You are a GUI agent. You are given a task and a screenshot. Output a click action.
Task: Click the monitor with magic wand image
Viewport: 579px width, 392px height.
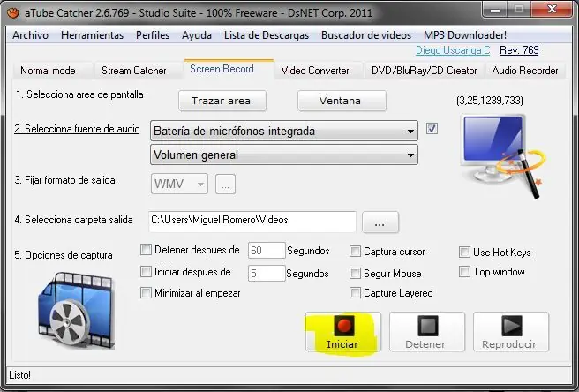[x=502, y=156]
